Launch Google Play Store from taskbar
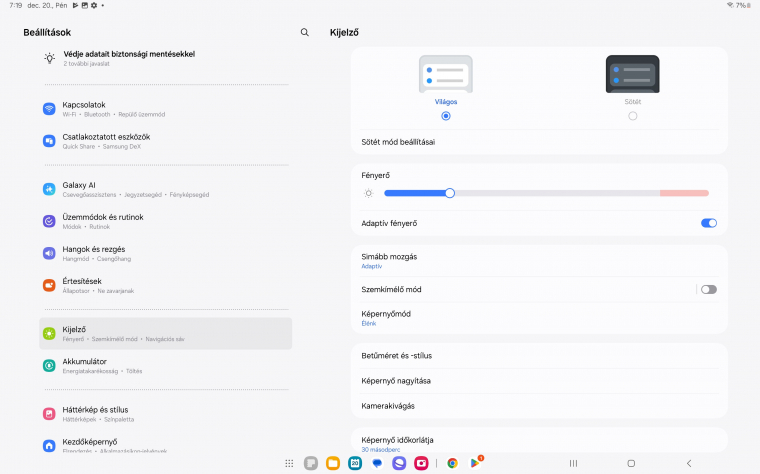Screen dimensions: 760x474 475,463
